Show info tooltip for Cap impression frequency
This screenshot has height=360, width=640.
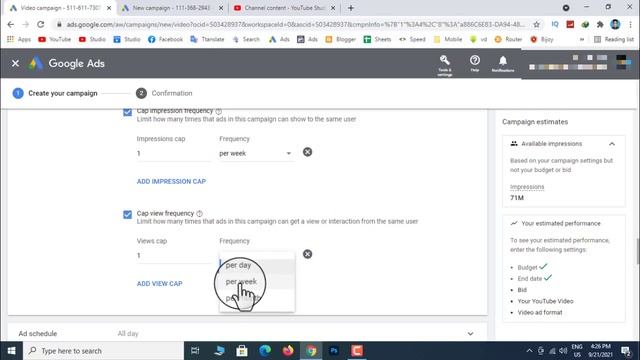(219, 111)
